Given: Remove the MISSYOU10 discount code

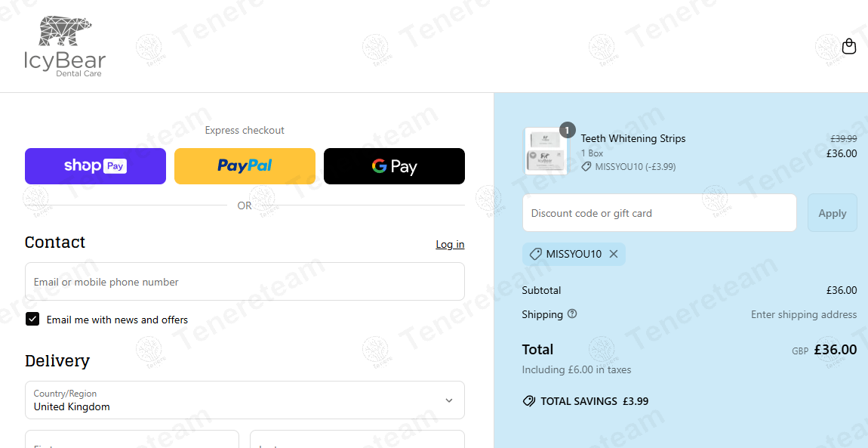Looking at the screenshot, I should click(x=614, y=254).
